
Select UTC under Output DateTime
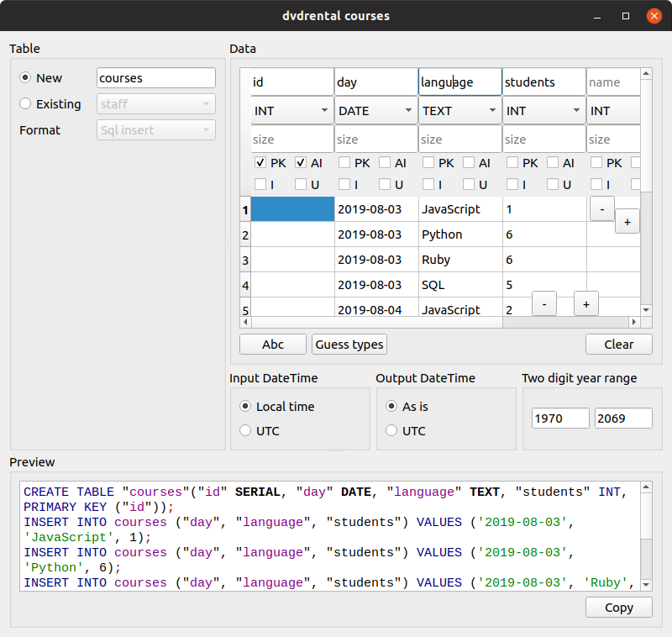click(391, 431)
